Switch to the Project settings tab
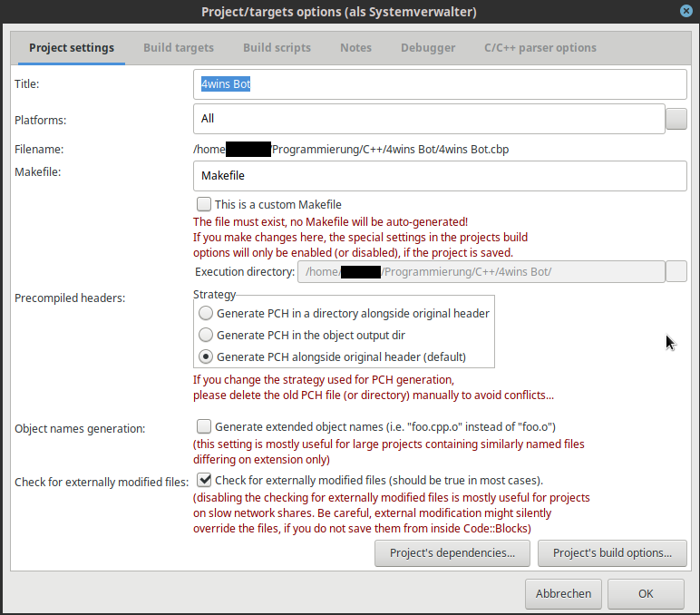 [72, 48]
